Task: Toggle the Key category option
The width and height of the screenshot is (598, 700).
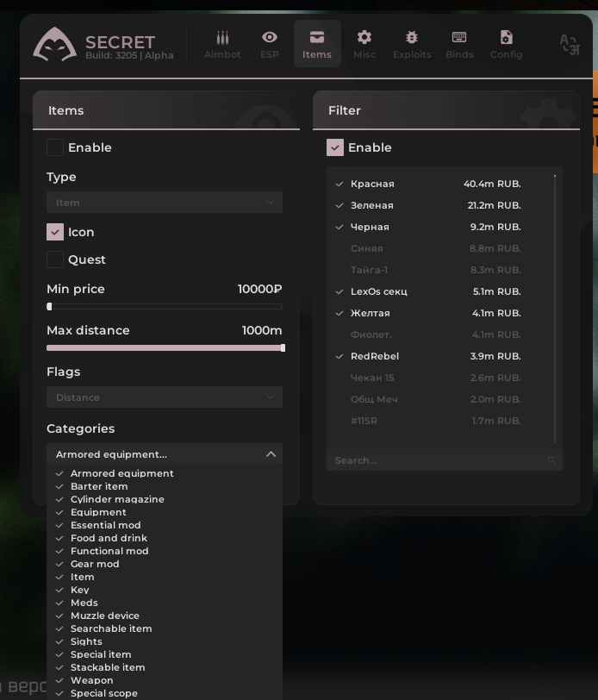Action: coord(165,590)
